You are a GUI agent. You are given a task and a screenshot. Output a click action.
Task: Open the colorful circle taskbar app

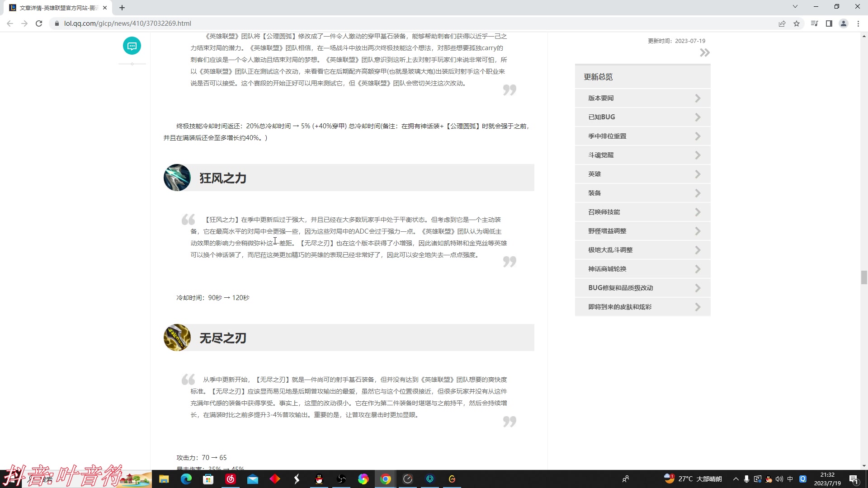[x=363, y=479]
